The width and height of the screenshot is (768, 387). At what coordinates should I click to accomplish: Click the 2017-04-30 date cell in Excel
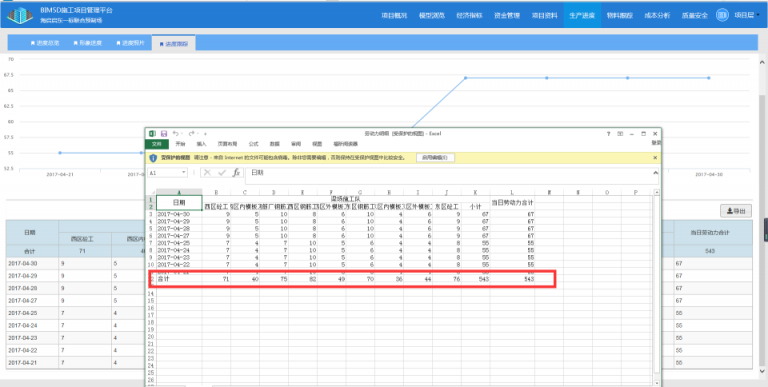click(179, 214)
